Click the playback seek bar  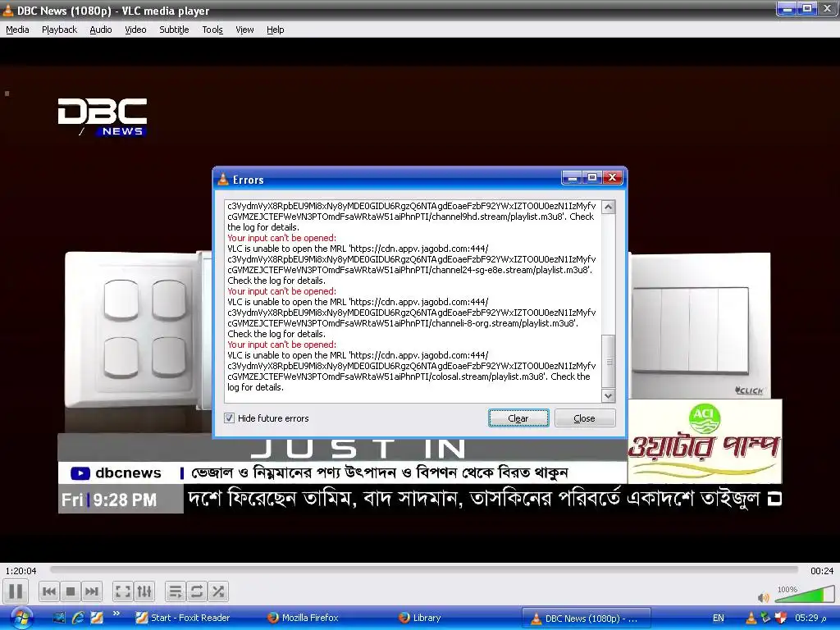click(x=424, y=570)
